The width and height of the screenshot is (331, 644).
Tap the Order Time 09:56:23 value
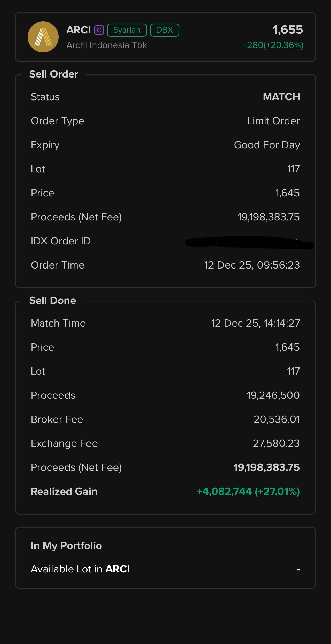[252, 265]
